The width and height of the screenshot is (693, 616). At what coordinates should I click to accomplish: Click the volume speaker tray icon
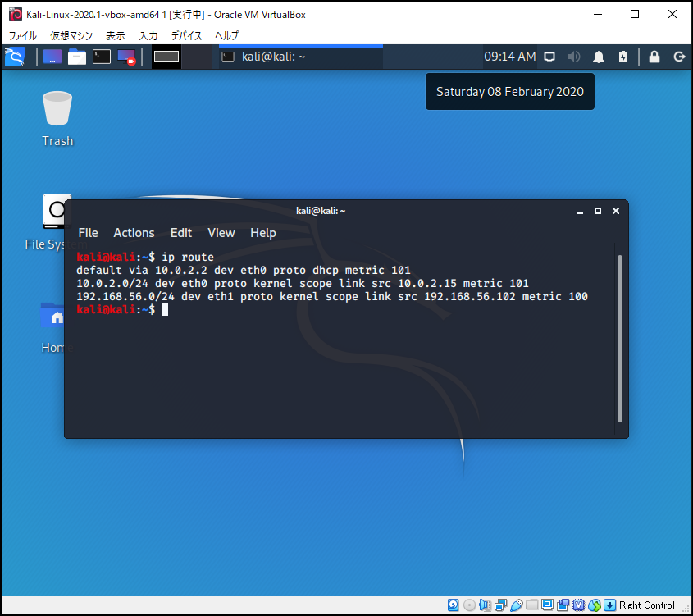pos(573,57)
